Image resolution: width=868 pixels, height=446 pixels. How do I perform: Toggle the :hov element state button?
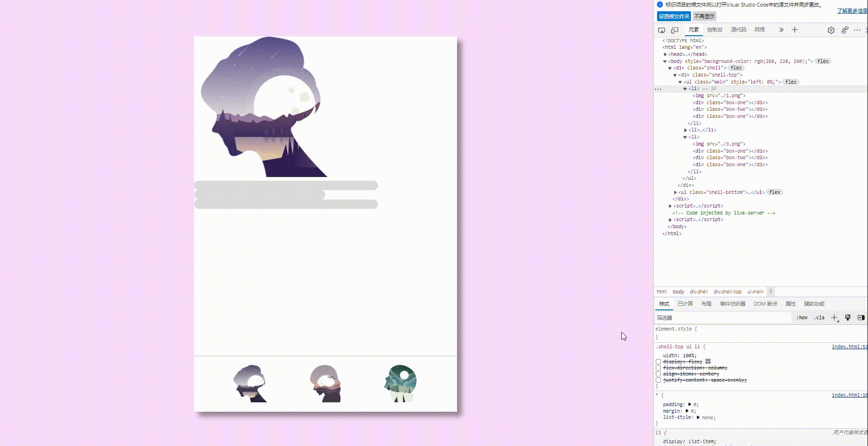pos(802,318)
